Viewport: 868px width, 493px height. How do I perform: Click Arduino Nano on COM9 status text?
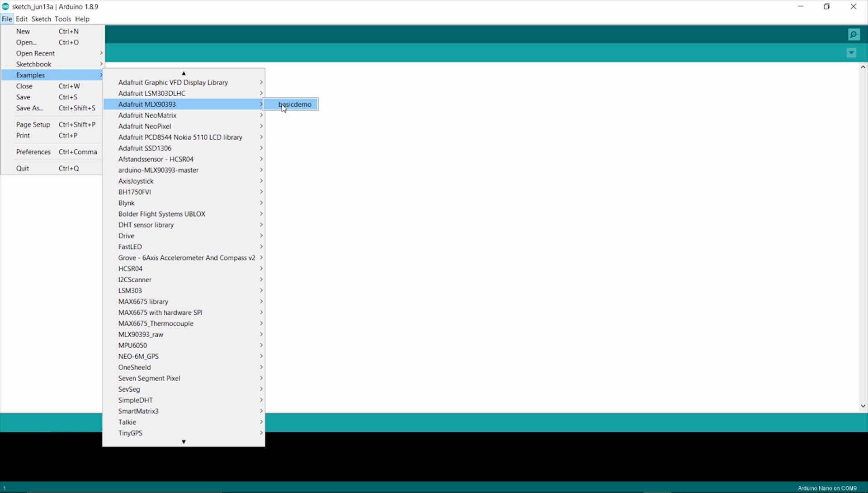[827, 488]
